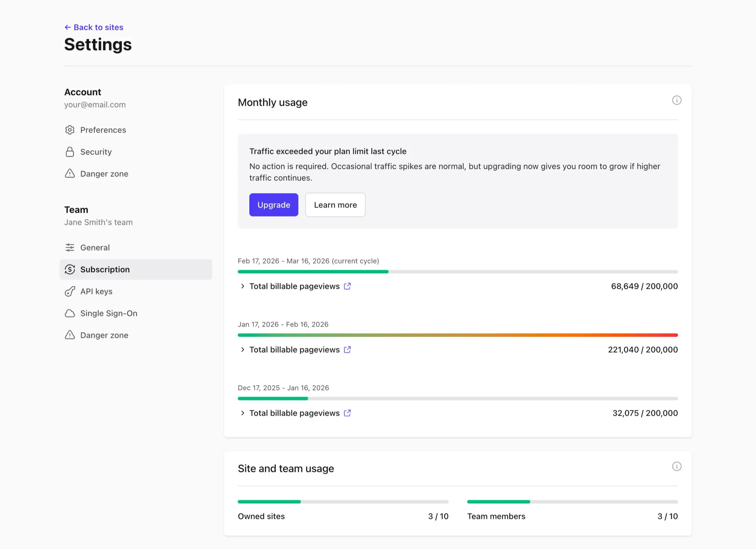Viewport: 756px width, 549px height.
Task: Click the Security lock icon
Action: point(70,152)
